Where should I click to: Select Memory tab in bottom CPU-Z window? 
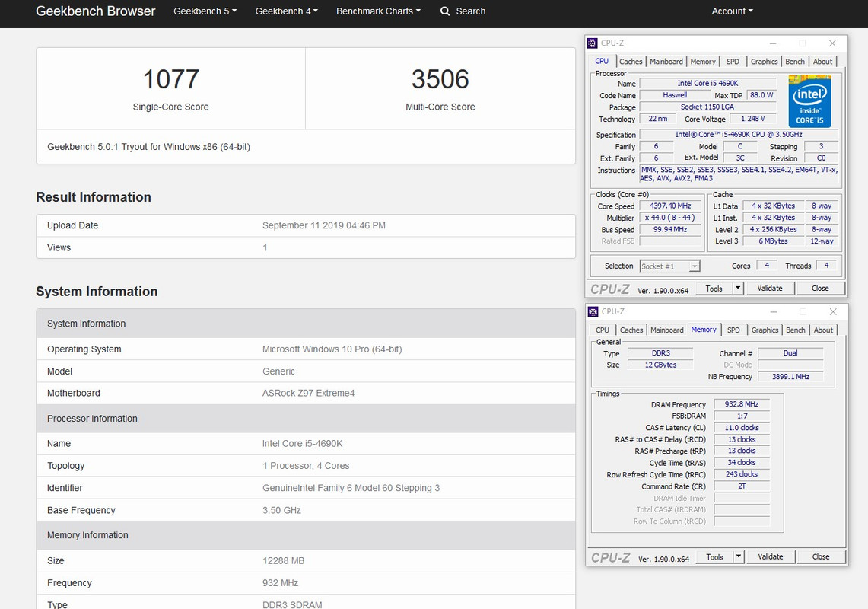pyautogui.click(x=704, y=329)
